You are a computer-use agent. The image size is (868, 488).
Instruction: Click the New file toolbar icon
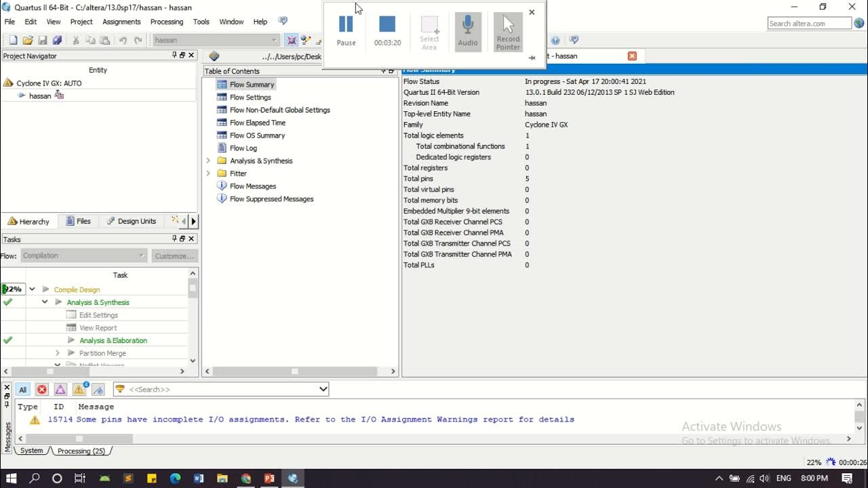tap(13, 40)
